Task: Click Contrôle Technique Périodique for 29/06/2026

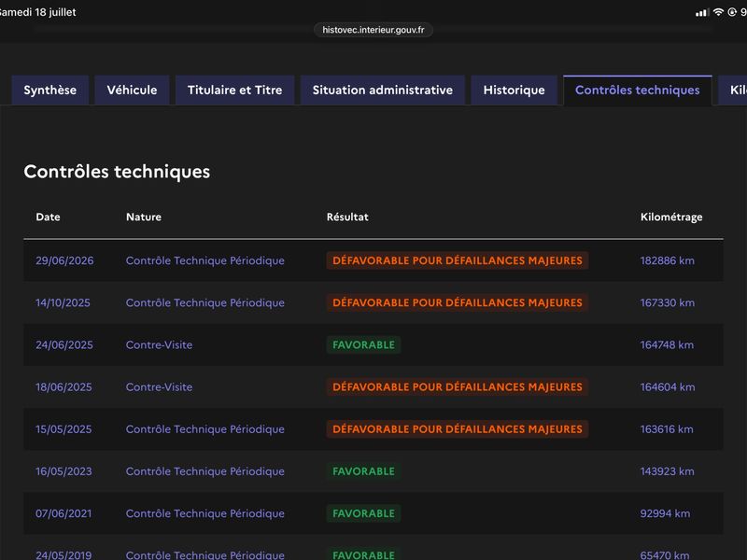Action: 205,260
